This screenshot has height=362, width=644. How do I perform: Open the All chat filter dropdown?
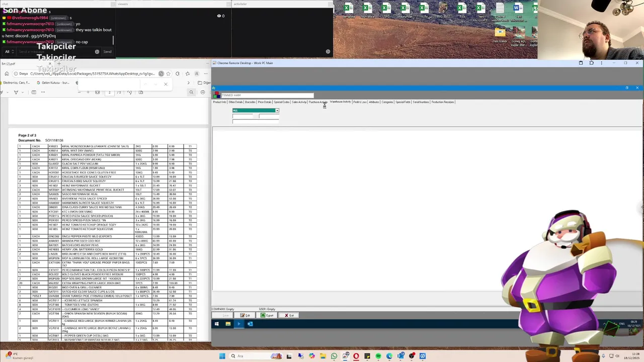[x=9, y=51]
